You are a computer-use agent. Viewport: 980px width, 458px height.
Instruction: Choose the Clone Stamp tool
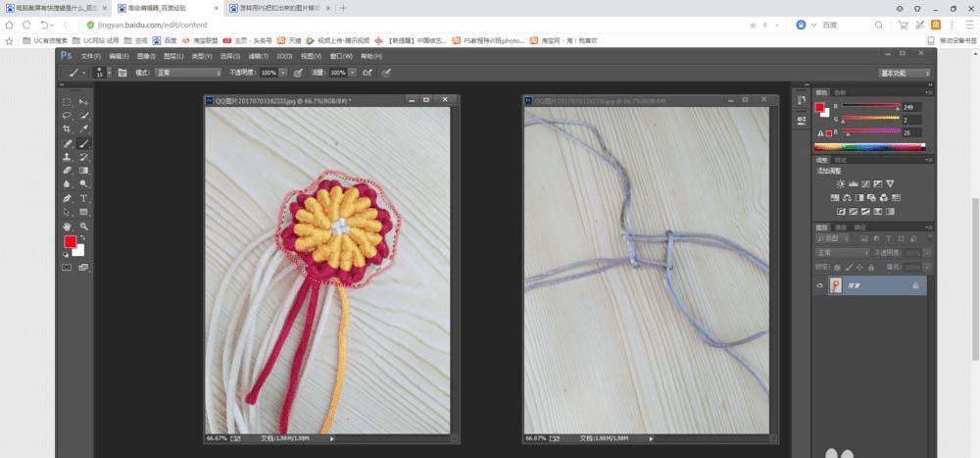(x=67, y=157)
